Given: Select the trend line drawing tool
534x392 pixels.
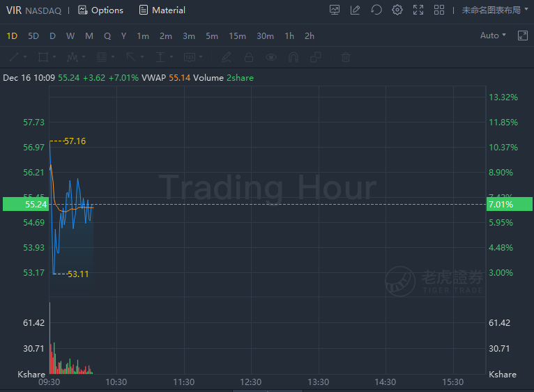Looking at the screenshot, I should (14, 57).
